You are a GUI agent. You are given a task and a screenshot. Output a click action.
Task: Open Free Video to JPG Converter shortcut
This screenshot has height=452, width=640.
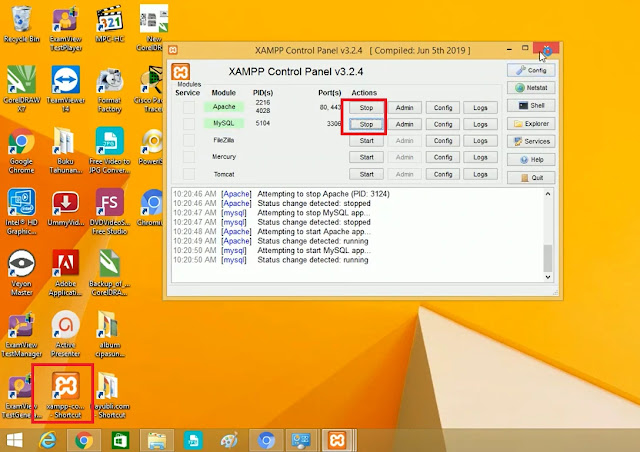(x=109, y=150)
